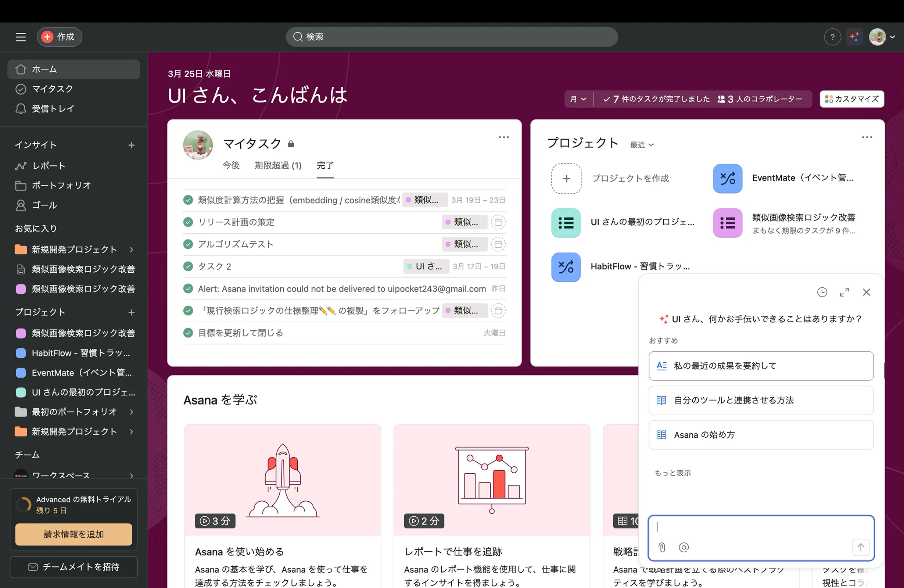Click もっと表示 show more link
This screenshot has height=588, width=904.
[x=672, y=473]
